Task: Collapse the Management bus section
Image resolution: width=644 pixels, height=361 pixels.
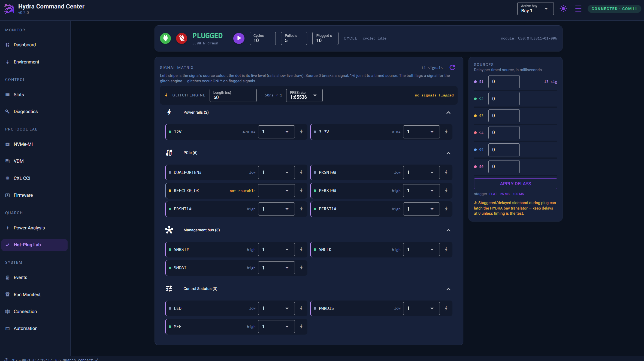Action: point(448,230)
